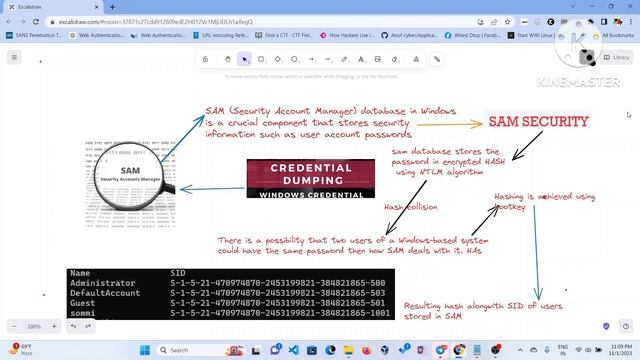The width and height of the screenshot is (640, 360).
Task: Select the Line drawing tool
Action: click(328, 59)
